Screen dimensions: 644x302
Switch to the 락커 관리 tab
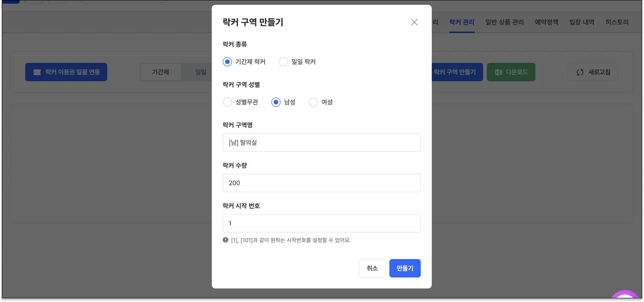point(462,22)
